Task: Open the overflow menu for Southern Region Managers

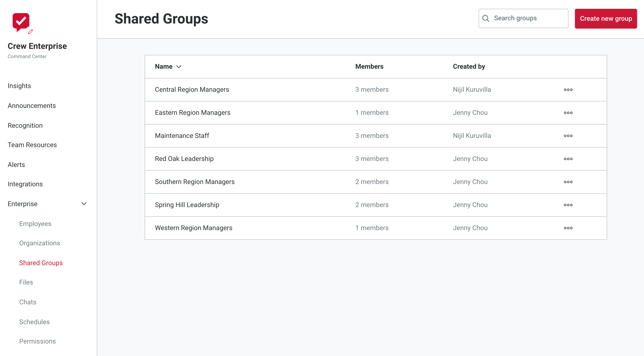Action: tap(568, 182)
